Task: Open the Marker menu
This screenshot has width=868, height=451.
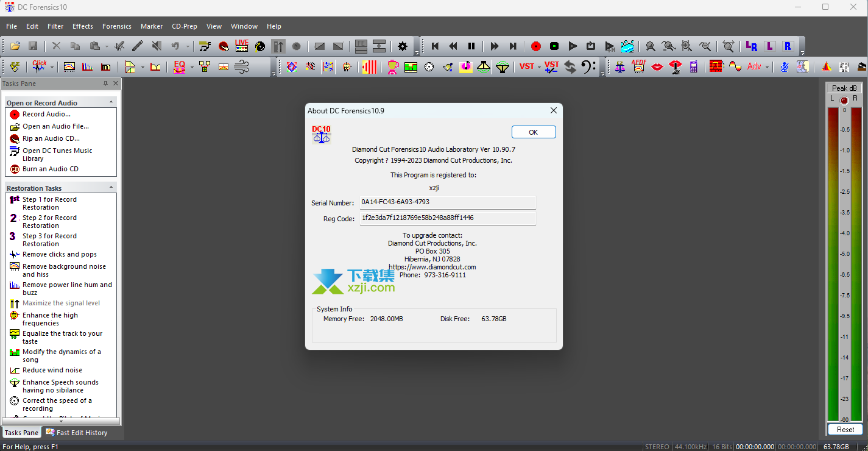Action: click(x=152, y=26)
